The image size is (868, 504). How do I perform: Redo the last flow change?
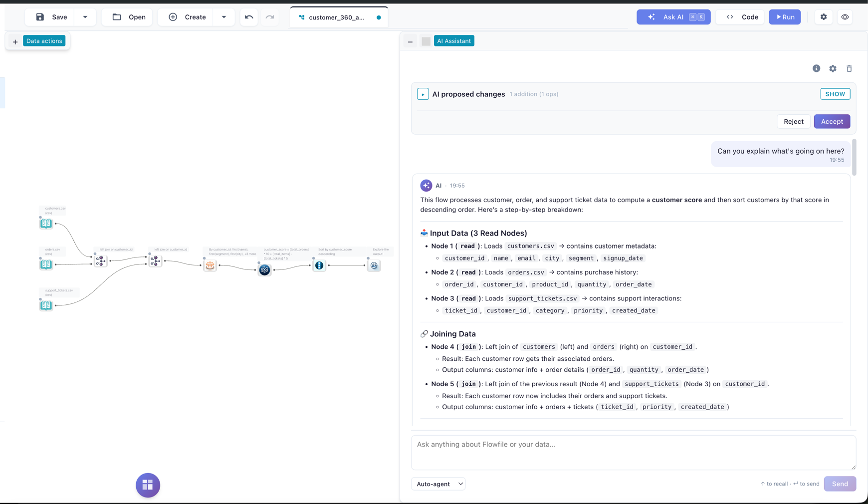[270, 17]
